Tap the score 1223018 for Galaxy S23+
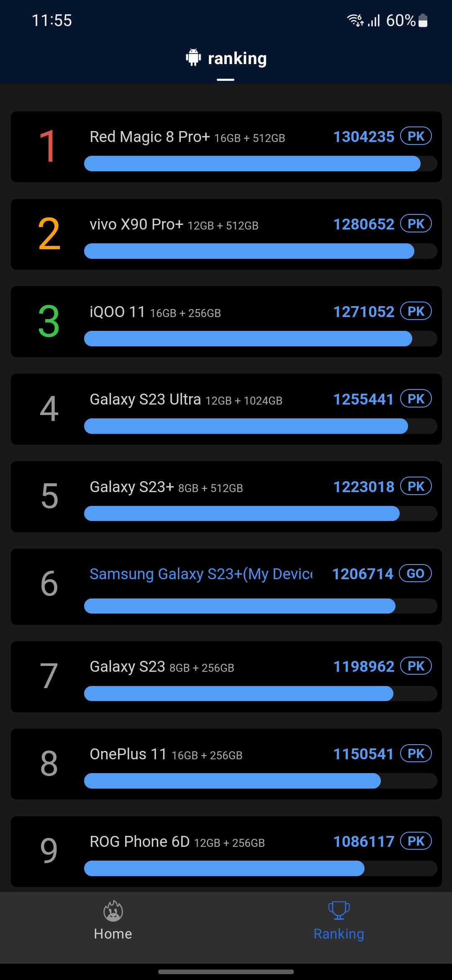 pyautogui.click(x=364, y=487)
